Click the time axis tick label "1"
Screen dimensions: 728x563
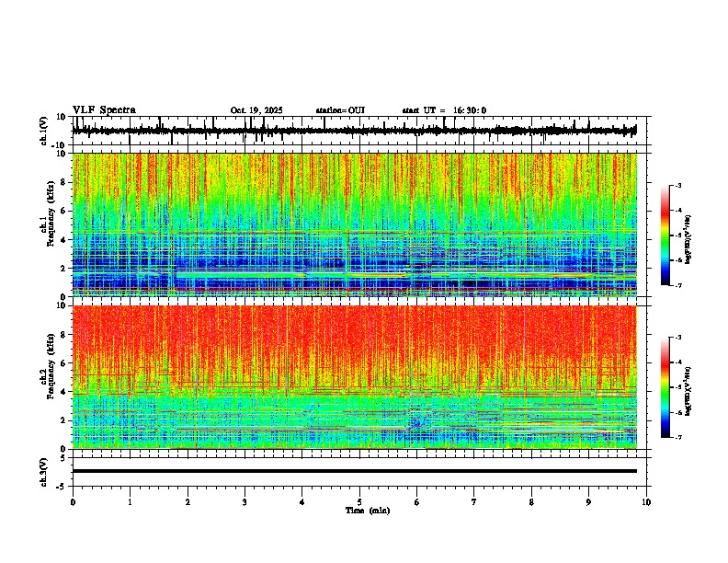click(130, 502)
